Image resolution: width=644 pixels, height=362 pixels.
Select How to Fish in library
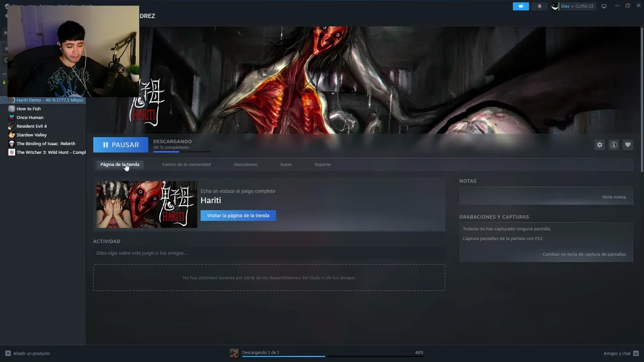pyautogui.click(x=29, y=109)
